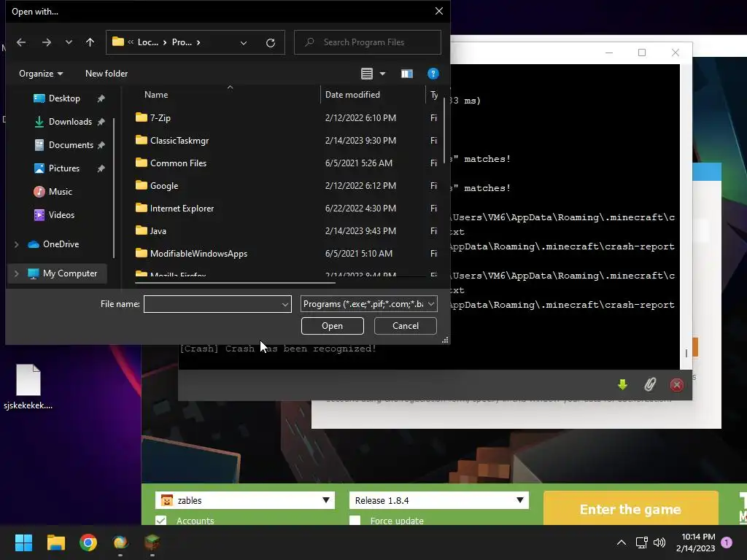
Task: Click the red X icon in console
Action: [x=676, y=385]
